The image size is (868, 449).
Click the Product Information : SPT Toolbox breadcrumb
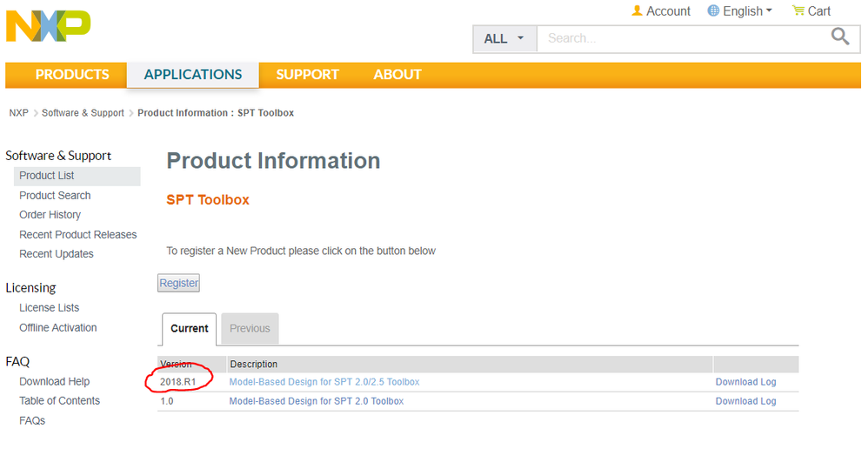coord(216,113)
